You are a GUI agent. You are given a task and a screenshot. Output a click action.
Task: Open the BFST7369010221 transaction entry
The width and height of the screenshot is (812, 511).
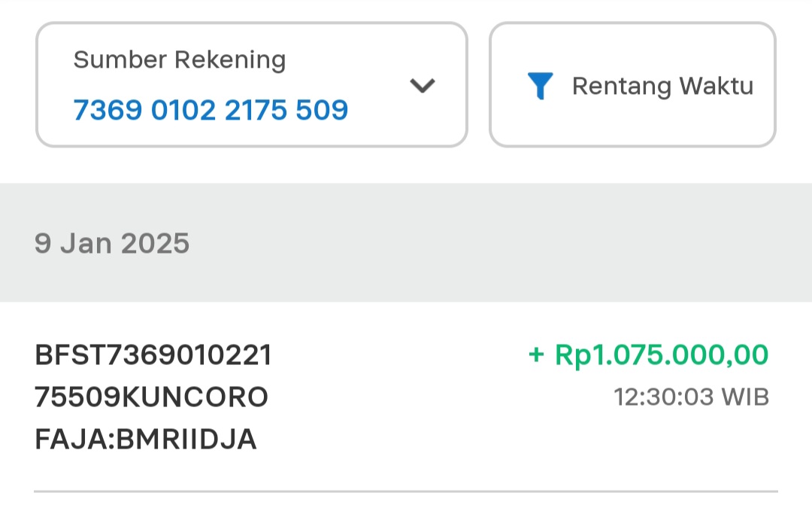pyautogui.click(x=153, y=354)
